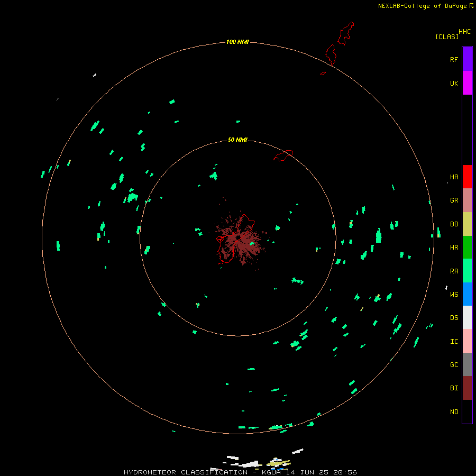Select the BD yellow legend block
This screenshot has width=476, height=476.
(x=467, y=224)
